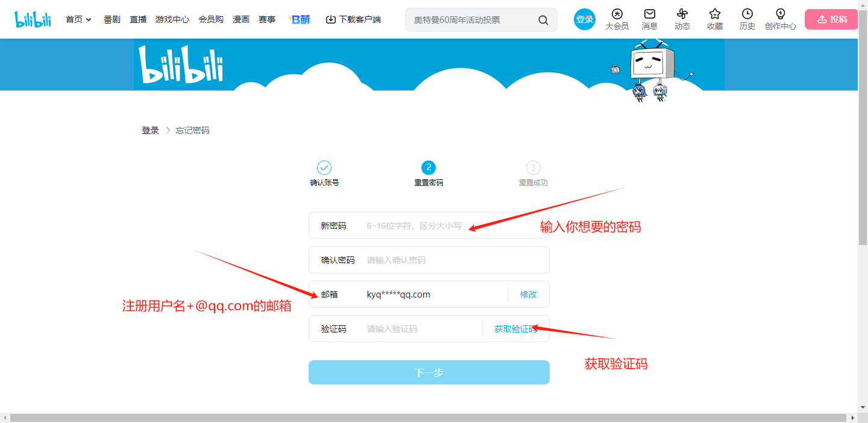Click the magnifier search icon
The height and width of the screenshot is (423, 868).
[x=543, y=20]
